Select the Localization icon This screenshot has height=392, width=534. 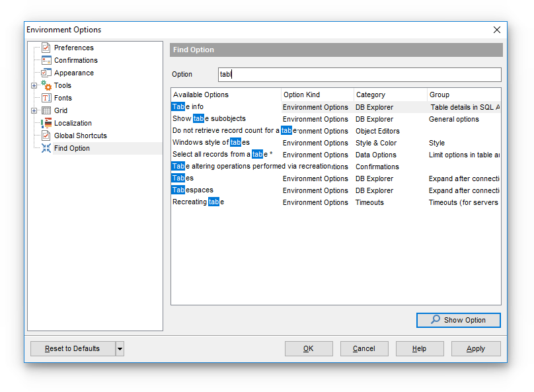(46, 123)
